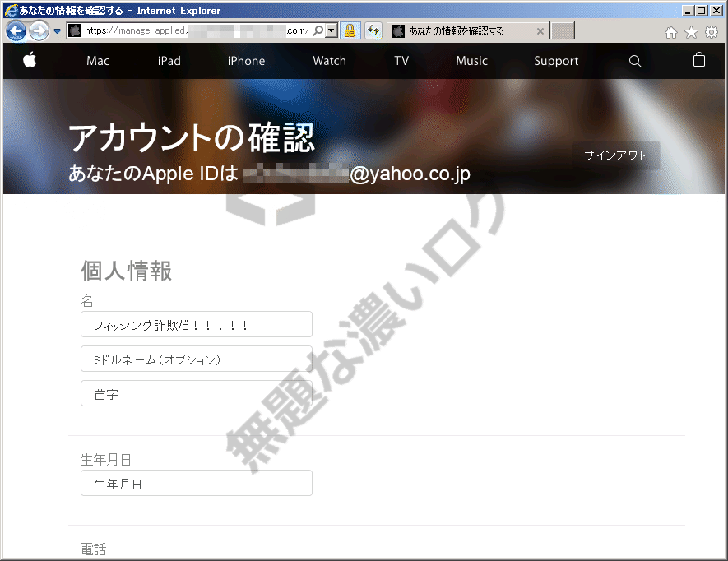The height and width of the screenshot is (561, 728).
Task: Close the あなたの情報を確認する tab
Action: tap(540, 31)
